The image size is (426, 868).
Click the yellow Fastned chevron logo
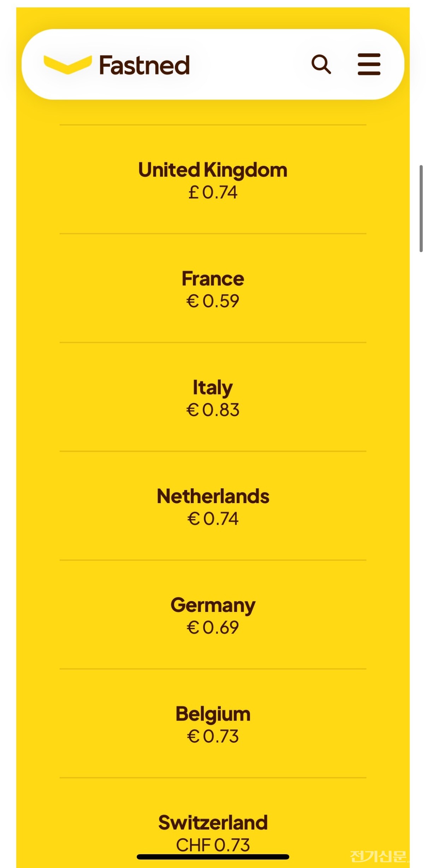point(67,64)
